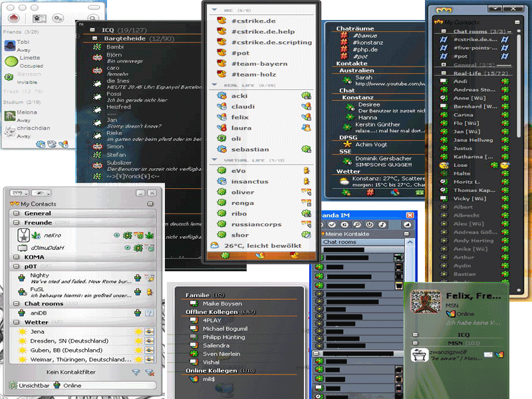Click the green flower ICQ icon in orange status bar
The image size is (532, 399).
pyautogui.click(x=225, y=255)
